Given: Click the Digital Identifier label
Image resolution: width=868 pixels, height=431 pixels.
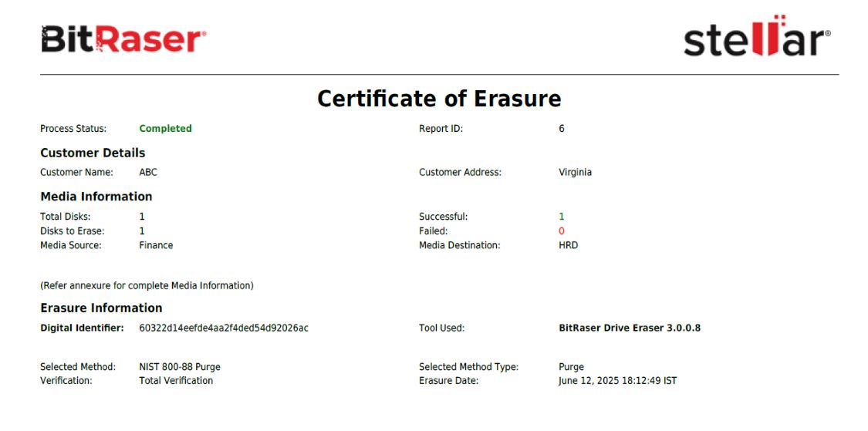Looking at the screenshot, I should pos(82,328).
